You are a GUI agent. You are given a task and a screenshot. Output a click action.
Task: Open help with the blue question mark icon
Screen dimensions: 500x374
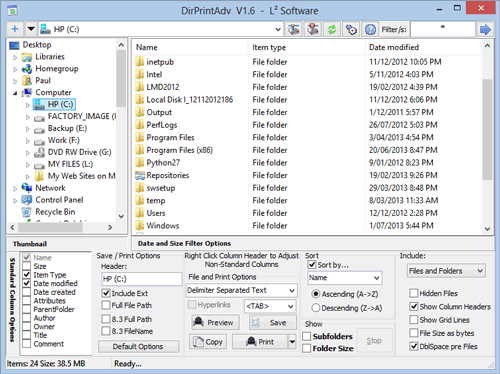coord(370,29)
